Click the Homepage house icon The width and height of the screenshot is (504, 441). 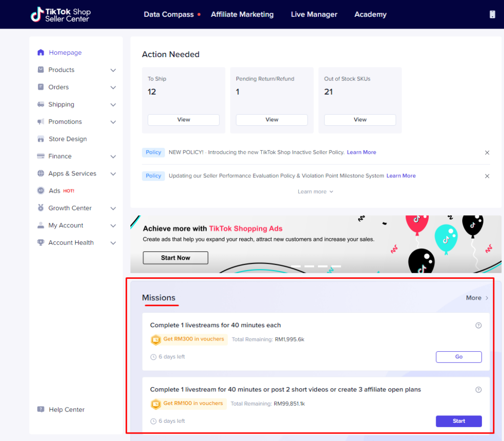(x=40, y=52)
